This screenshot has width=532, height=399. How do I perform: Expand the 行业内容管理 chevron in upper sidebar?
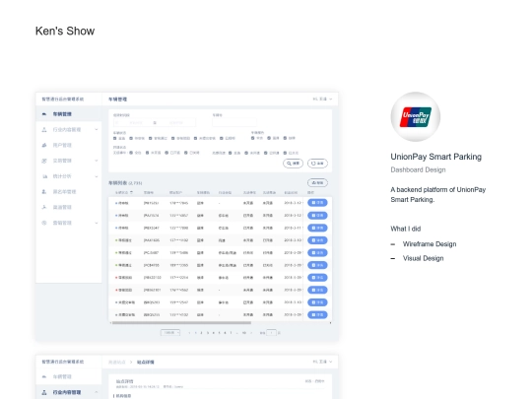point(96,130)
